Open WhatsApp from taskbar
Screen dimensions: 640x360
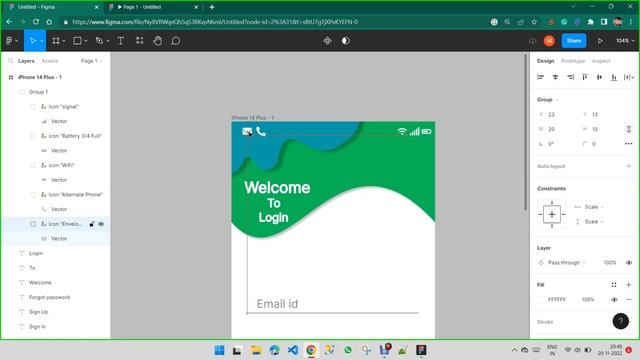coord(348,350)
